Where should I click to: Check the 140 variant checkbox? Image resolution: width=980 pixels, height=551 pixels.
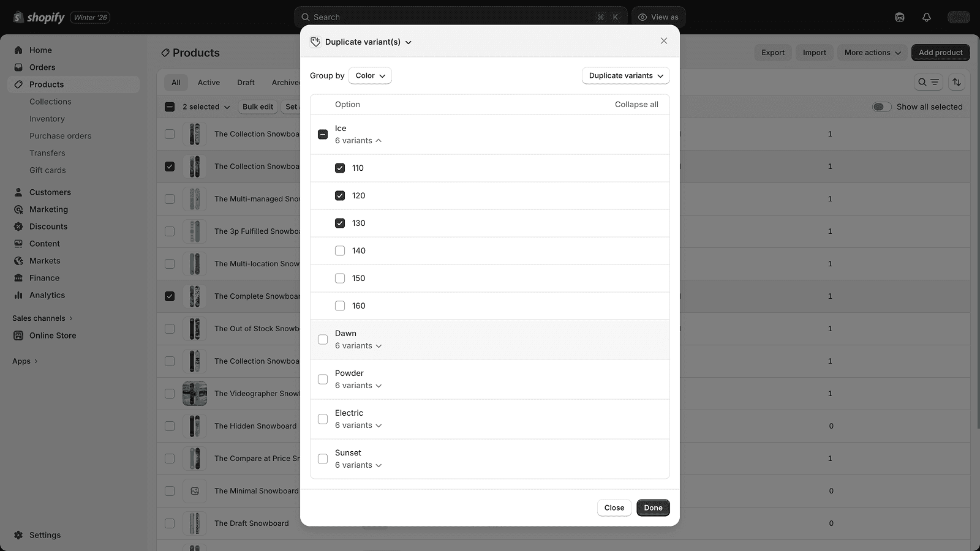tap(340, 251)
